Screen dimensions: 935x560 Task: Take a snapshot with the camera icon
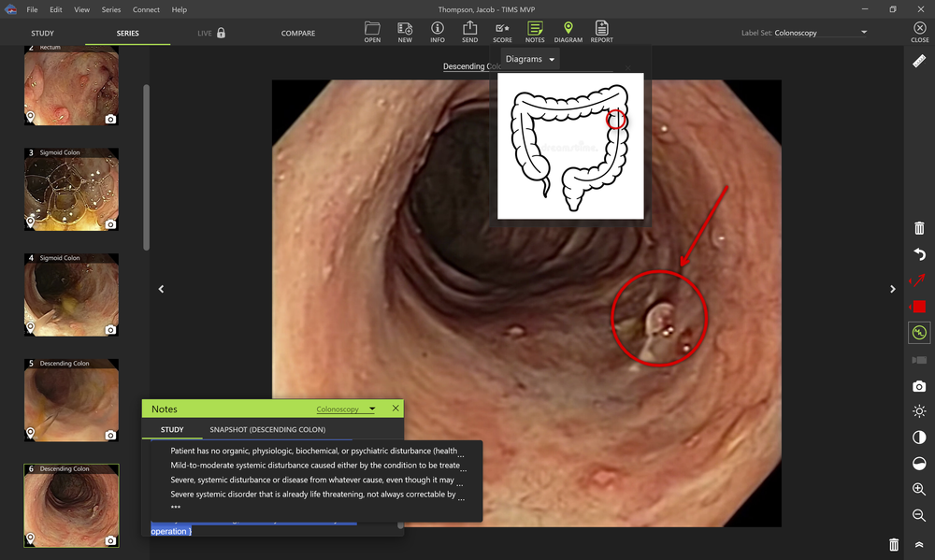918,384
